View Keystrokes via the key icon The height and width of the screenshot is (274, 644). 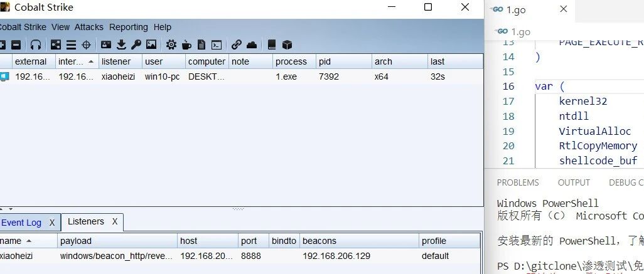[x=136, y=45]
